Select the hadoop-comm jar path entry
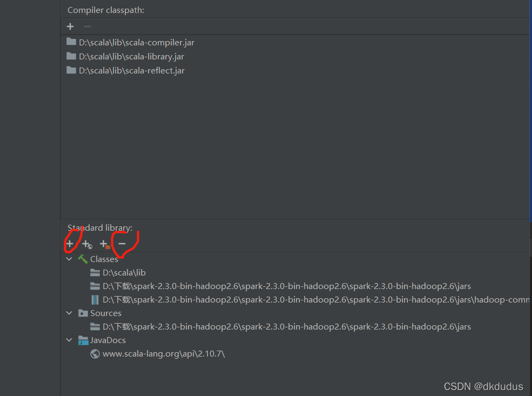Image resolution: width=532 pixels, height=396 pixels. (316, 300)
